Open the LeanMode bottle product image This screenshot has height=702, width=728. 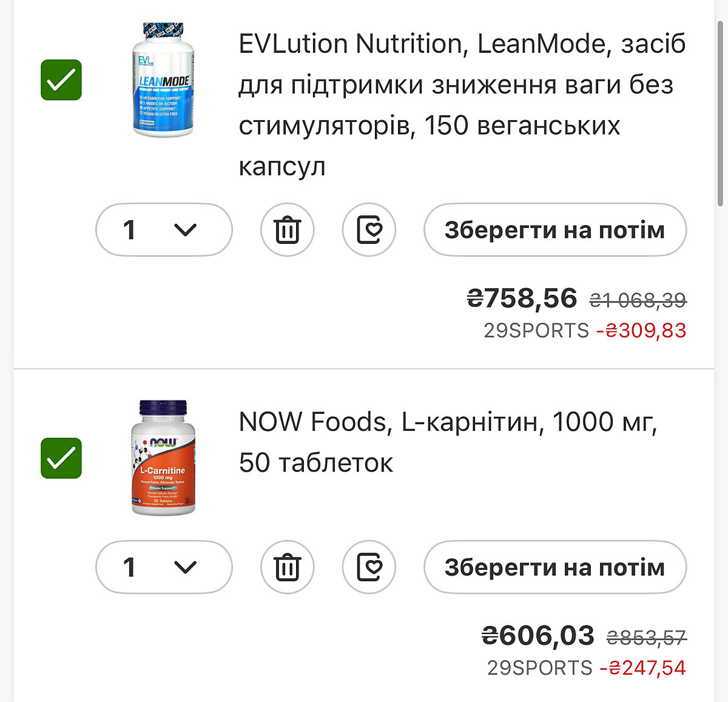pyautogui.click(x=163, y=79)
